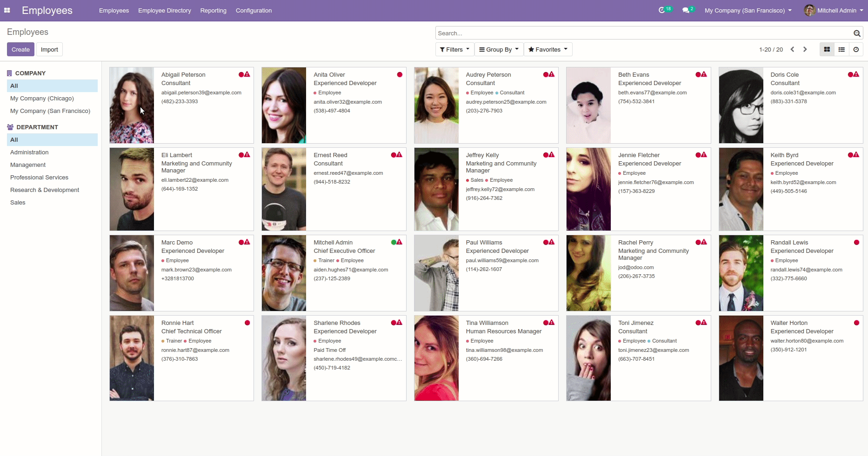
Task: Click warning triangle on Mitchell Admin card
Action: (399, 242)
